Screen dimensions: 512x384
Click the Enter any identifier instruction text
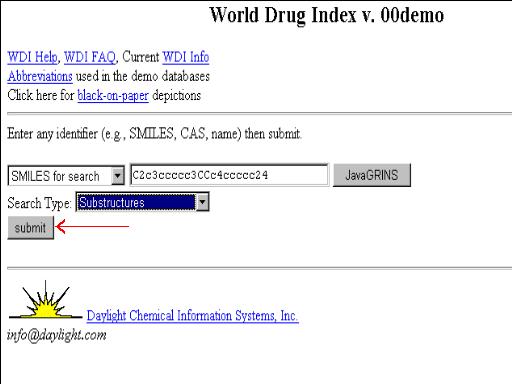point(154,134)
